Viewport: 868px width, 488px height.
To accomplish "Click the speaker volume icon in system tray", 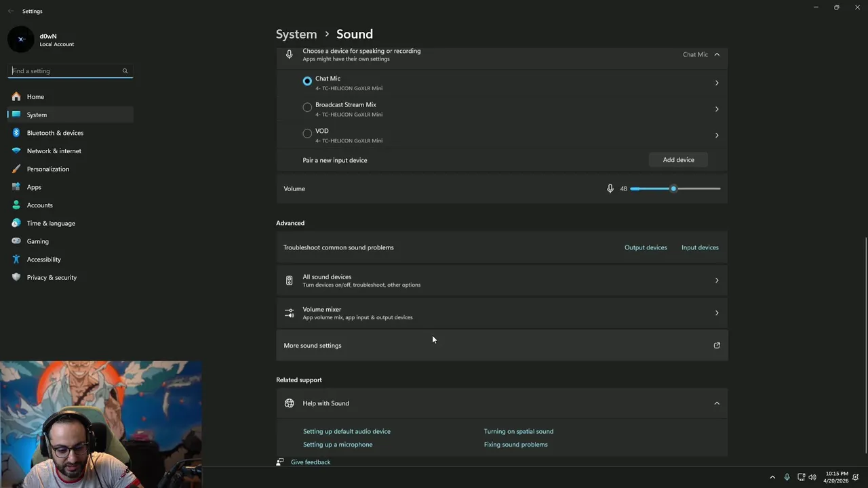I will [812, 477].
